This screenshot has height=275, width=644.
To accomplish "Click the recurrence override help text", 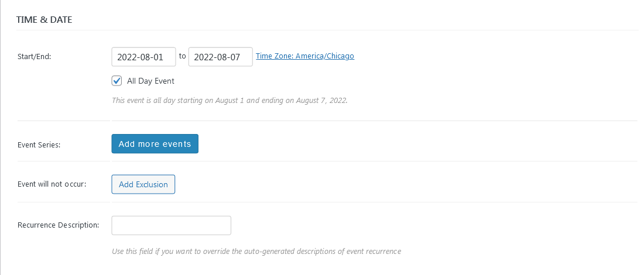I will click(256, 252).
